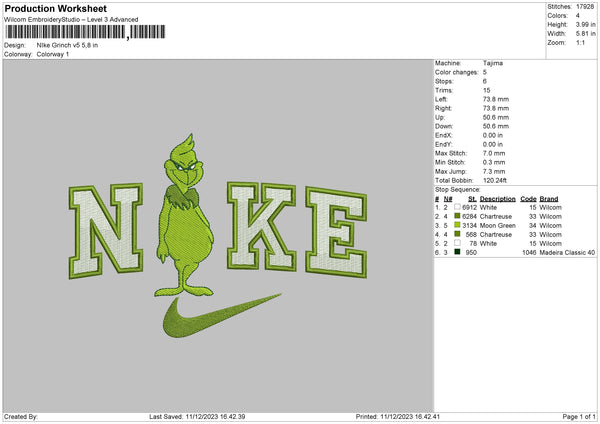Click the white swatch for 78 stitches
The image size is (600, 424).
point(457,243)
